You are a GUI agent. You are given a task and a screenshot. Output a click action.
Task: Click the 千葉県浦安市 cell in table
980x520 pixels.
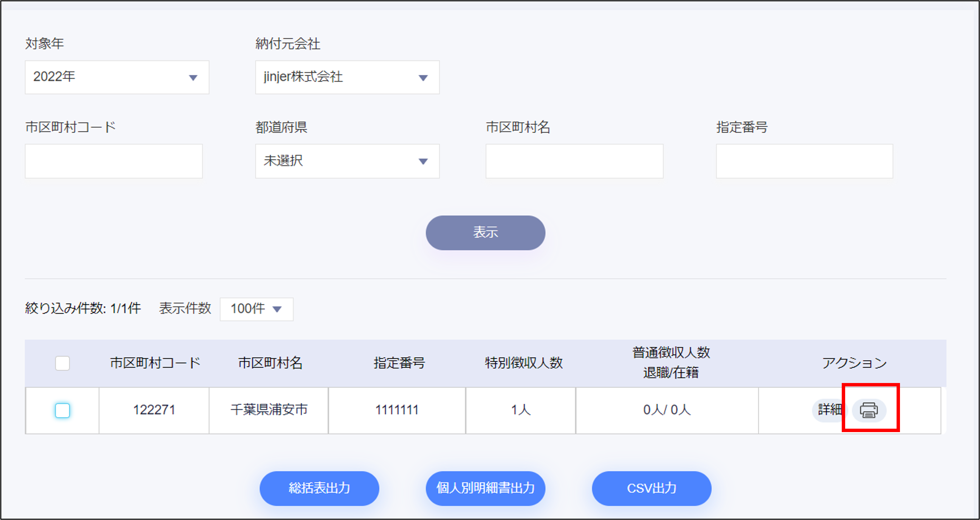pyautogui.click(x=269, y=410)
